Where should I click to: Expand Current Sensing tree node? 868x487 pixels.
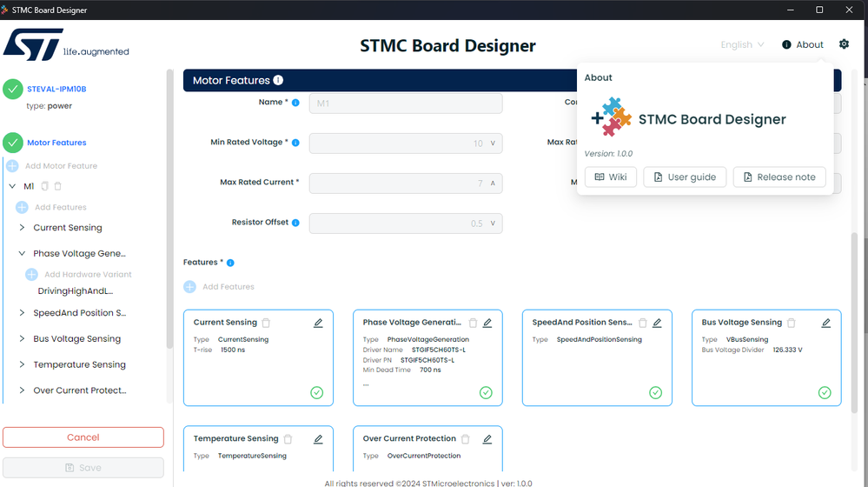pos(22,228)
